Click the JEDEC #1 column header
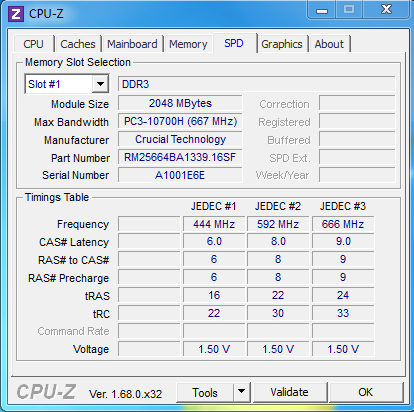 (x=213, y=206)
